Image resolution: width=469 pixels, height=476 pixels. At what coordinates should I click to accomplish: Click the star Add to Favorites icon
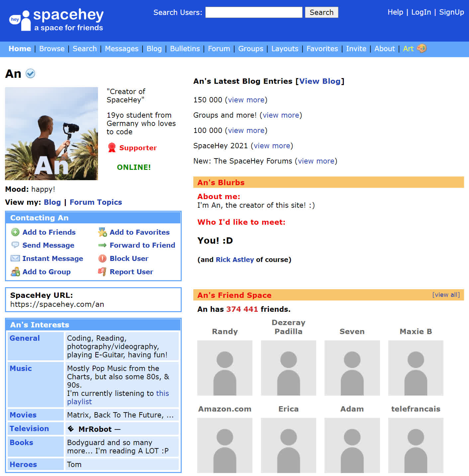point(103,232)
